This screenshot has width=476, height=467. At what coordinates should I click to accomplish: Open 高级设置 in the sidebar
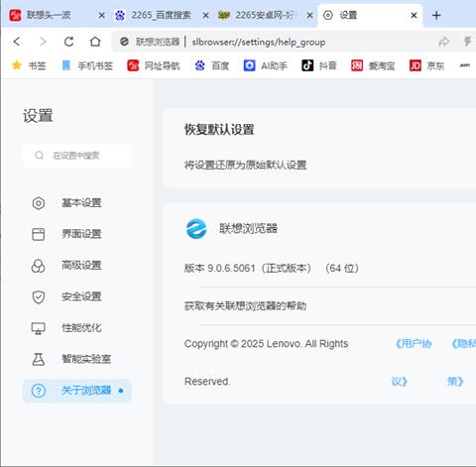(x=76, y=266)
